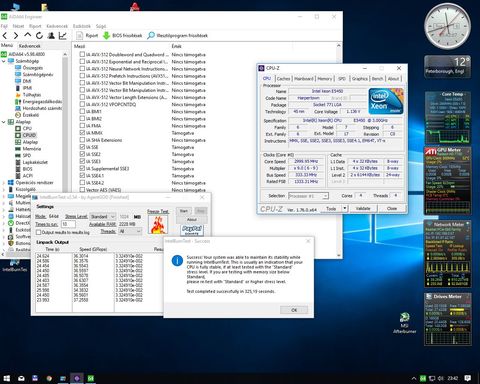
Task: Open Kedvencek menu in AIDA64
Action: click(57, 26)
